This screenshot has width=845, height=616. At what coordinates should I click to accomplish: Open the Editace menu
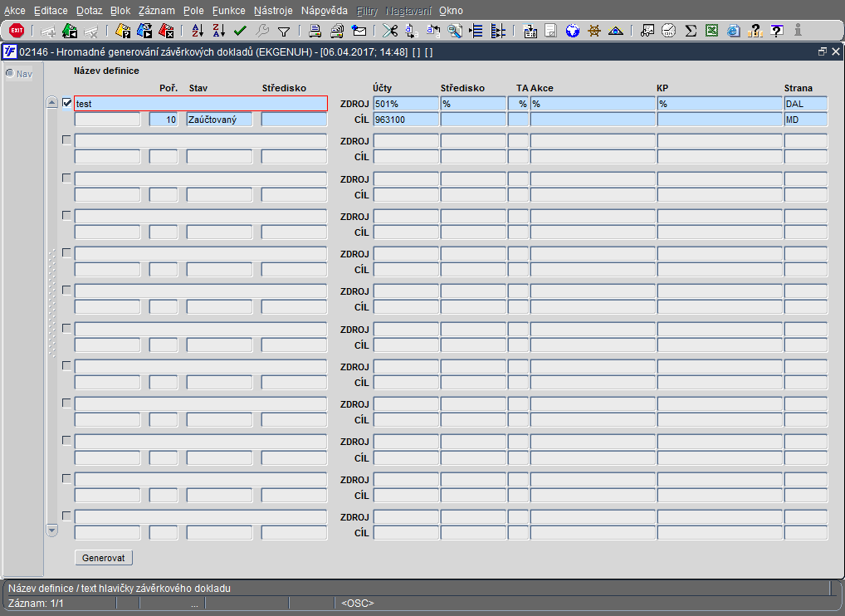click(51, 11)
